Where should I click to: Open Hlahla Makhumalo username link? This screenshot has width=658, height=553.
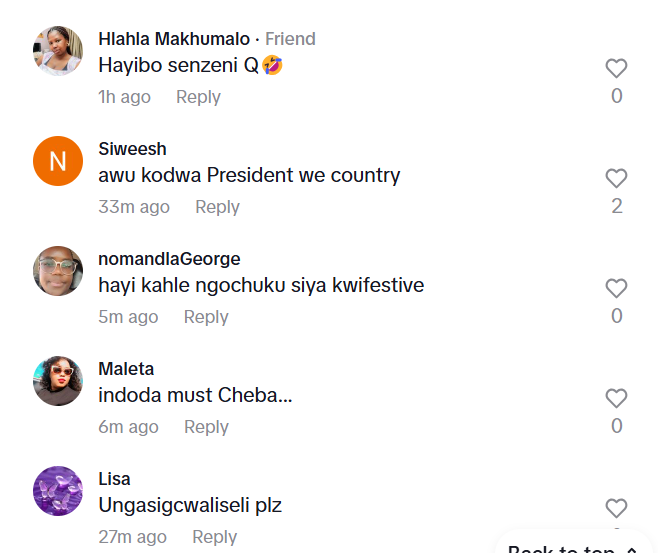pyautogui.click(x=174, y=39)
